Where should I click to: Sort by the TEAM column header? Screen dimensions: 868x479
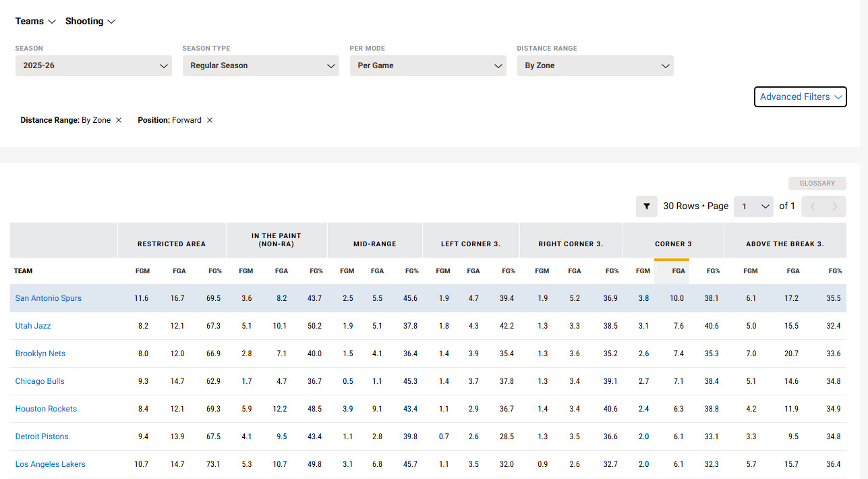click(24, 271)
